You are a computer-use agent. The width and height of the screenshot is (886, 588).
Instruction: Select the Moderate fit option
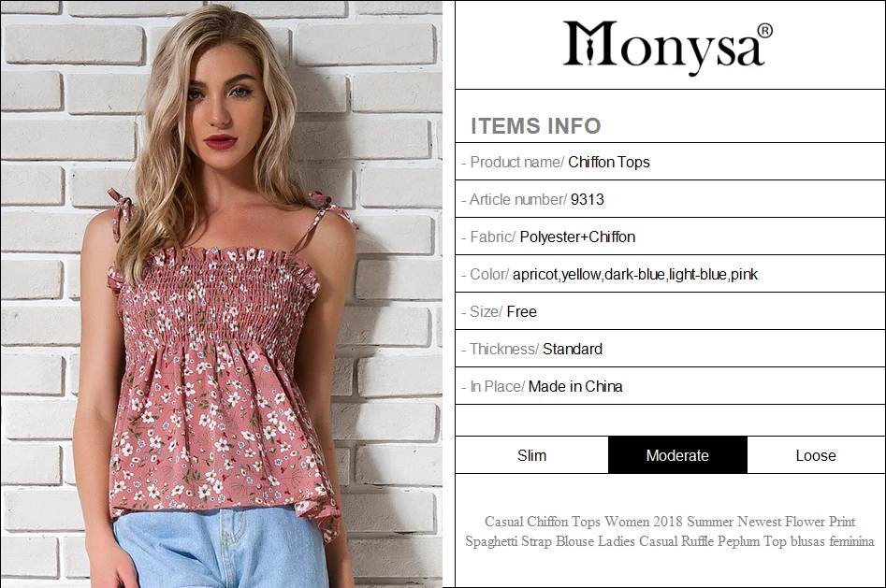[677, 455]
